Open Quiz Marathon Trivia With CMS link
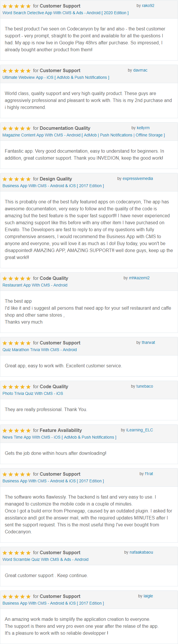Viewport: 178px width, 644px height. click(40, 350)
